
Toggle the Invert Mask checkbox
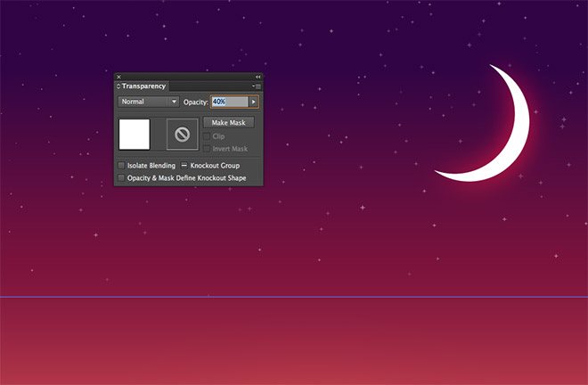point(207,149)
